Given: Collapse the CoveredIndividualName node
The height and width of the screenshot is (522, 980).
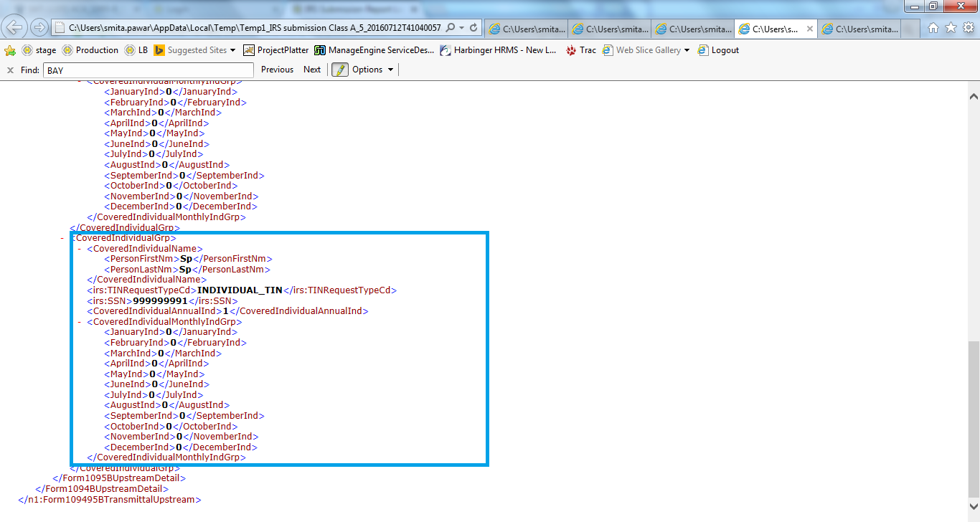Looking at the screenshot, I should [x=80, y=248].
